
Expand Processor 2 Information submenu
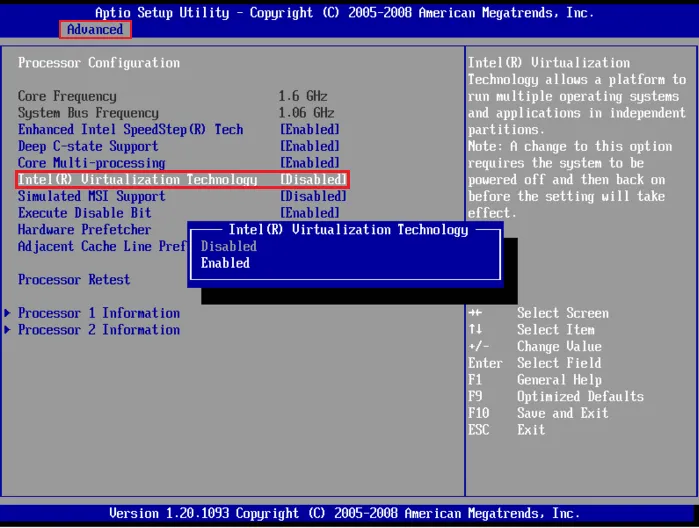point(99,330)
